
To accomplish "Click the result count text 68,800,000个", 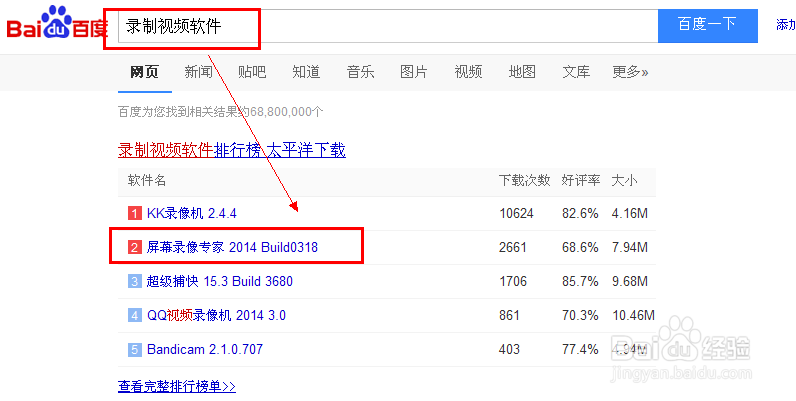I will 286,112.
